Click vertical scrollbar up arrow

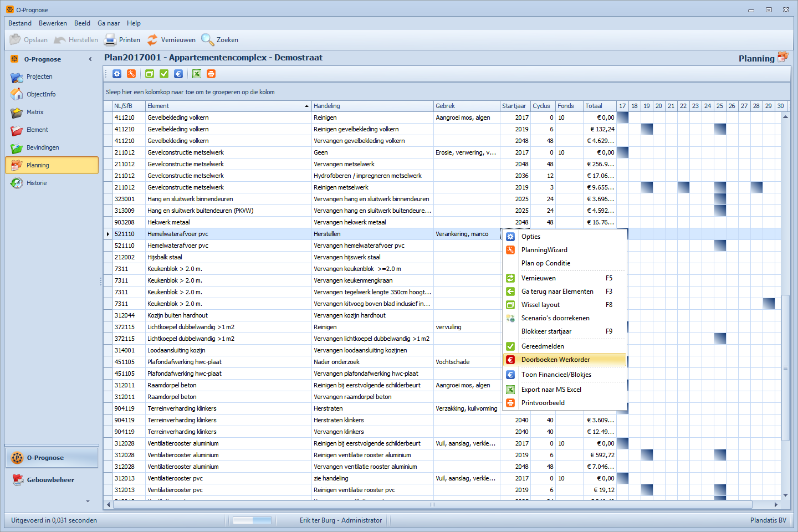pos(785,117)
